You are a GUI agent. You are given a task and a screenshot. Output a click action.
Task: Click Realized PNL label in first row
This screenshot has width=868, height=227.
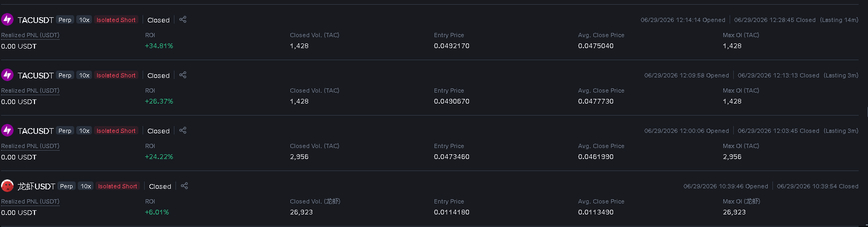tap(30, 35)
